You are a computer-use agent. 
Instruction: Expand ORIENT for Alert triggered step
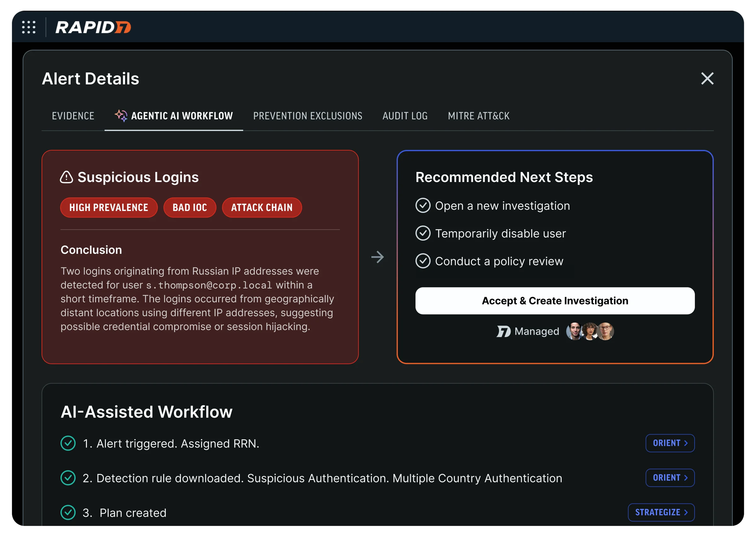[670, 443]
